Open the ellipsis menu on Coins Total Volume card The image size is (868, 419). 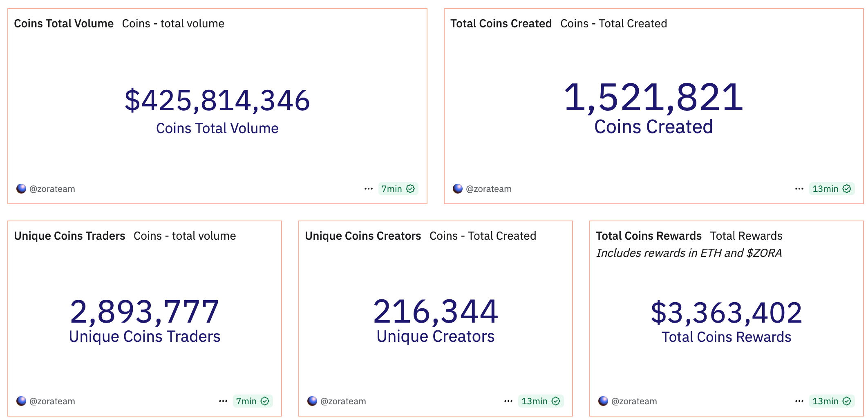coord(369,189)
